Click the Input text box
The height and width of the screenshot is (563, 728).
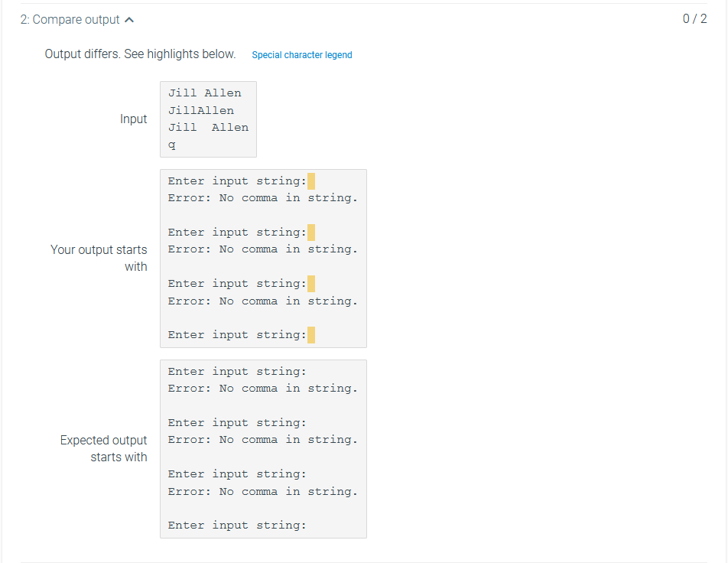click(x=208, y=119)
